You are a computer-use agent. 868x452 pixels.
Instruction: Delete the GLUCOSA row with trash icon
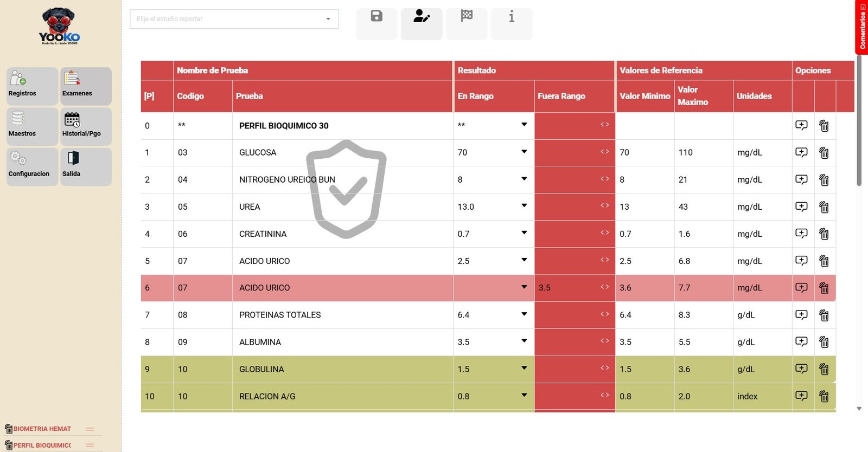[824, 153]
